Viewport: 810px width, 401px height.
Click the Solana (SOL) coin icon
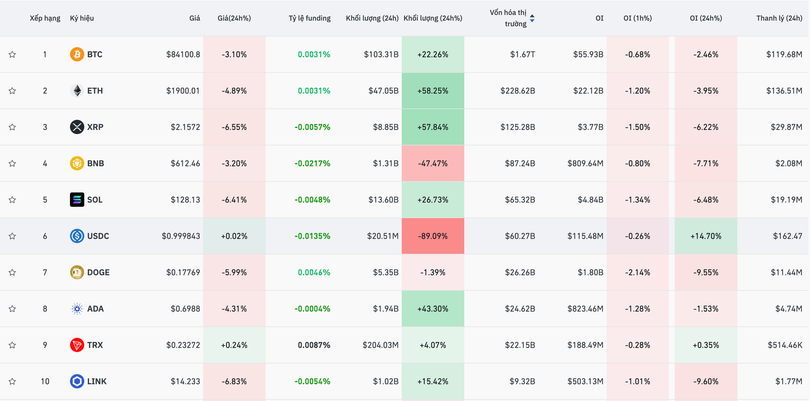[x=77, y=200]
